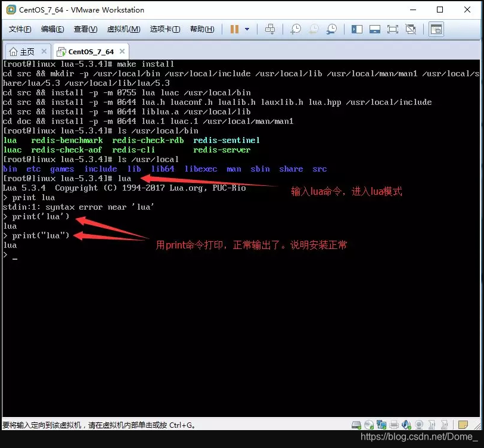Close the 主页 tab
The width and height of the screenshot is (484, 448).
pyautogui.click(x=44, y=51)
